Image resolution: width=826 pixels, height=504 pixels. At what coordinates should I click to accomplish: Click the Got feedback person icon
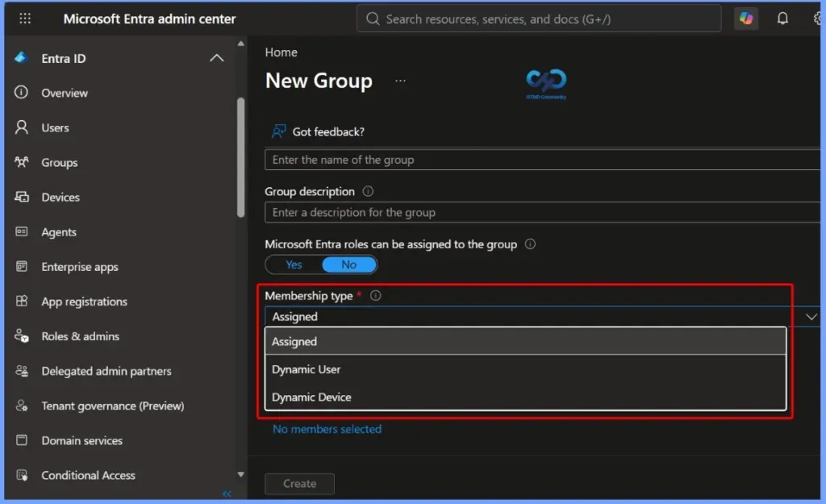tap(278, 131)
